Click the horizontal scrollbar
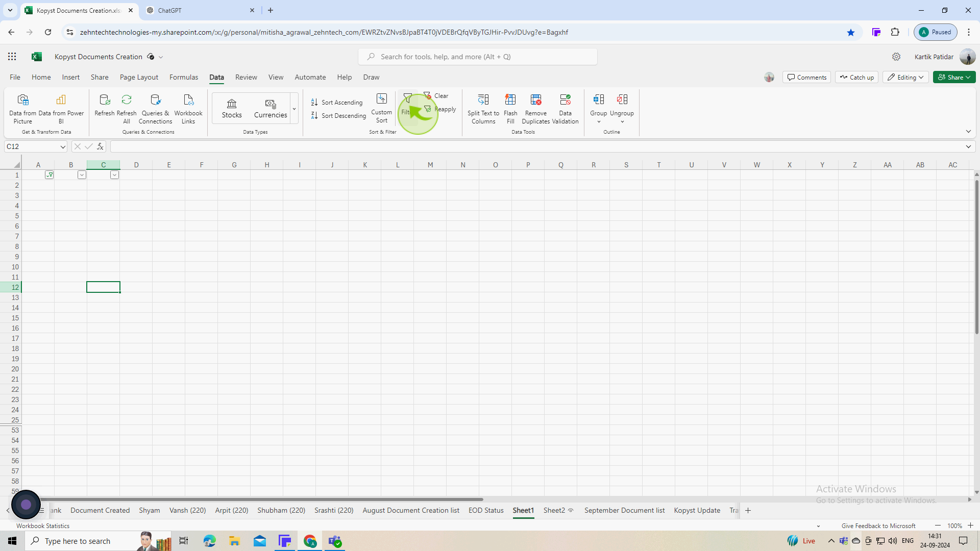 point(261,499)
